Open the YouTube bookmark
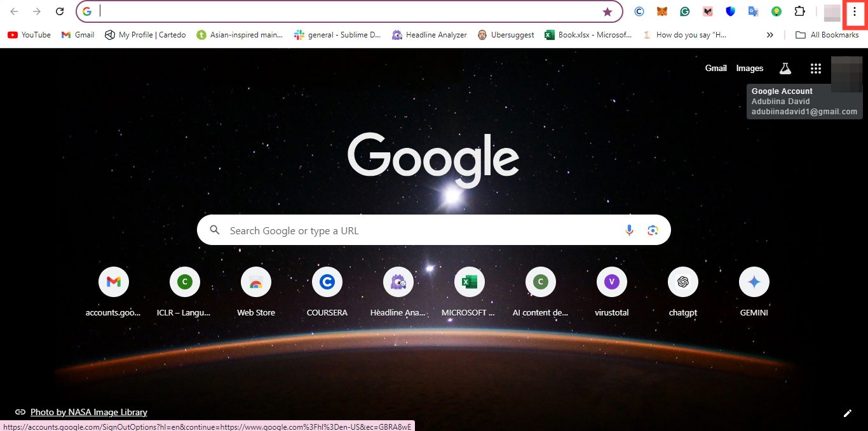868x431 pixels. point(29,35)
